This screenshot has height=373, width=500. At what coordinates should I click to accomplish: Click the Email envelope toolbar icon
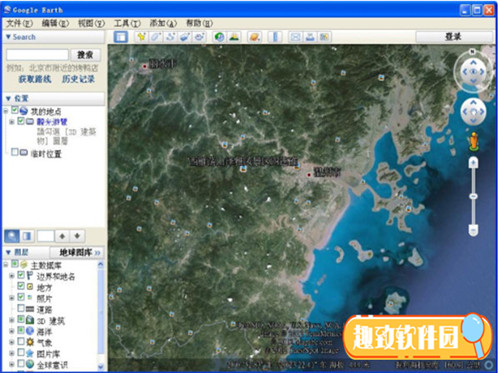295,37
